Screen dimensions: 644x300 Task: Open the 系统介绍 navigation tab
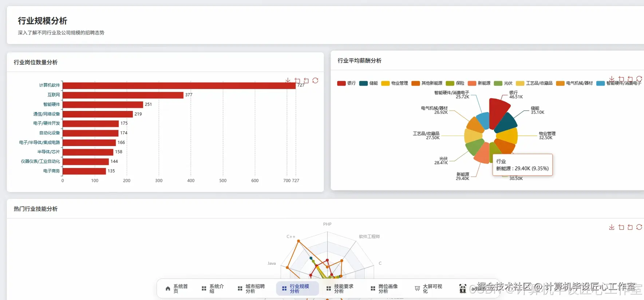213,289
